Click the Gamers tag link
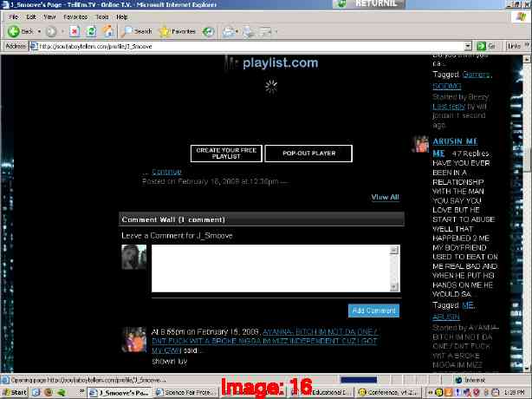 477,75
